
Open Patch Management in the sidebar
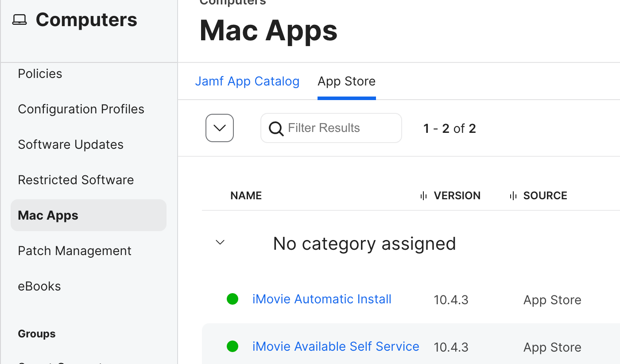click(x=75, y=251)
